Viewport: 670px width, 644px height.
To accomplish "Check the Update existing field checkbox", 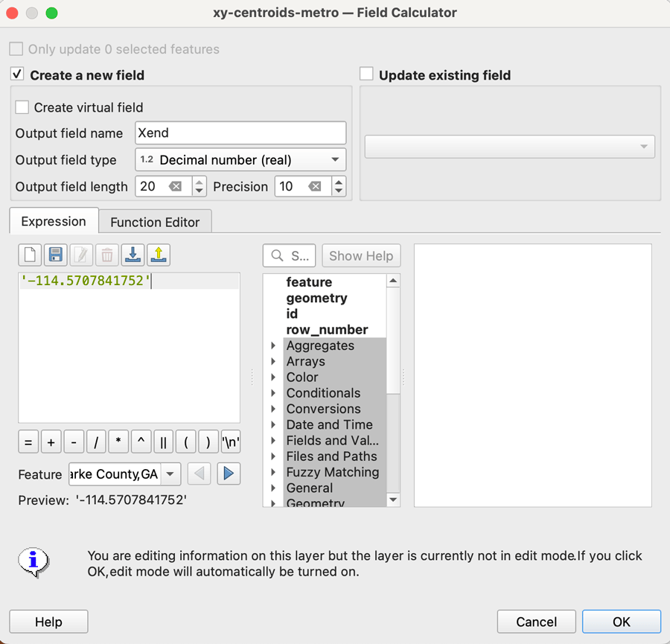I will click(x=366, y=74).
